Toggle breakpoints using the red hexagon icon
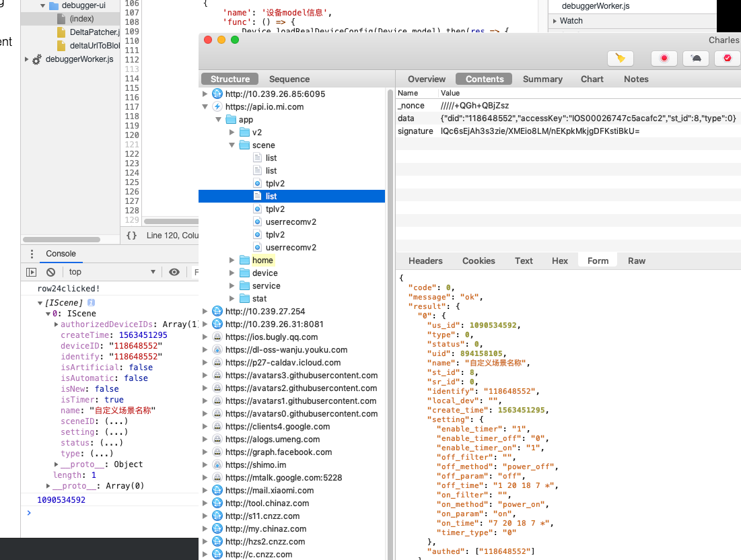741x560 pixels. [727, 59]
